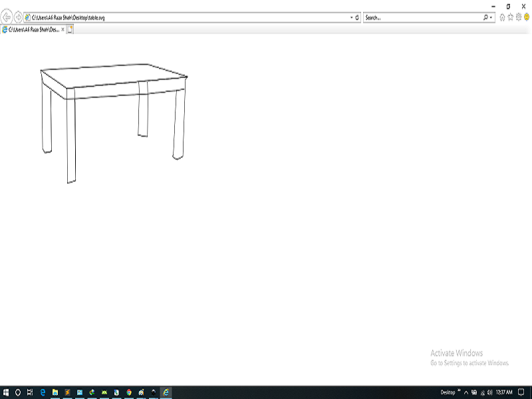532x399 pixels.
Task: Open the blue tile app next to Sublime
Action: pos(80,392)
